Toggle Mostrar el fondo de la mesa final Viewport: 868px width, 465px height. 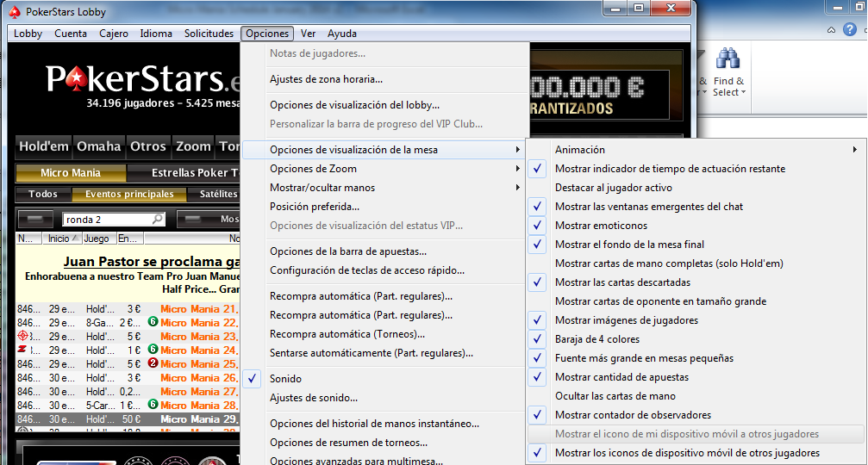[x=696, y=245]
